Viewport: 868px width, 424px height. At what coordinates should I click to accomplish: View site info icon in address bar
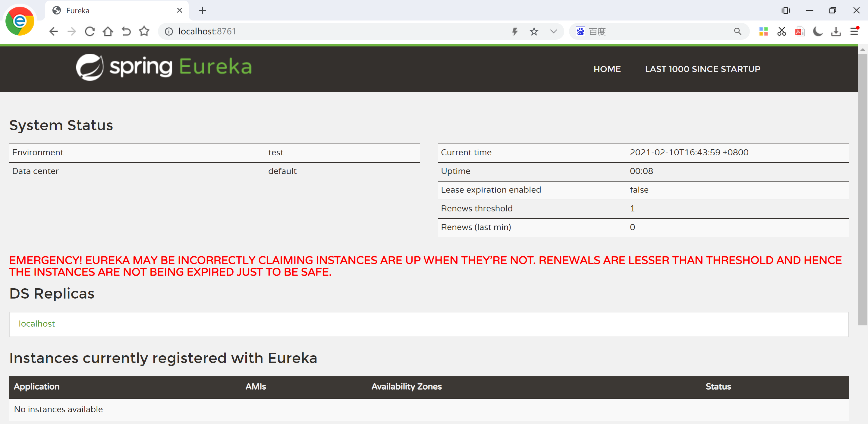[169, 31]
